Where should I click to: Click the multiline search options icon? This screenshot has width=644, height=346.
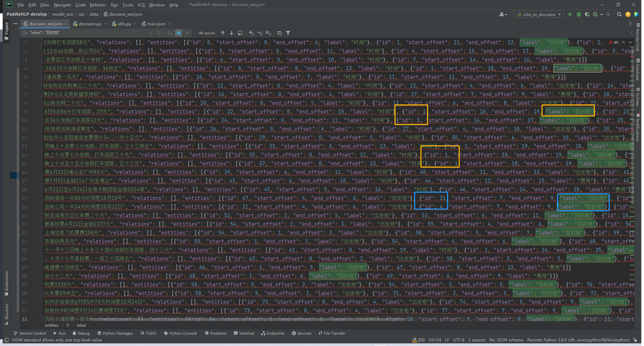coord(279,33)
